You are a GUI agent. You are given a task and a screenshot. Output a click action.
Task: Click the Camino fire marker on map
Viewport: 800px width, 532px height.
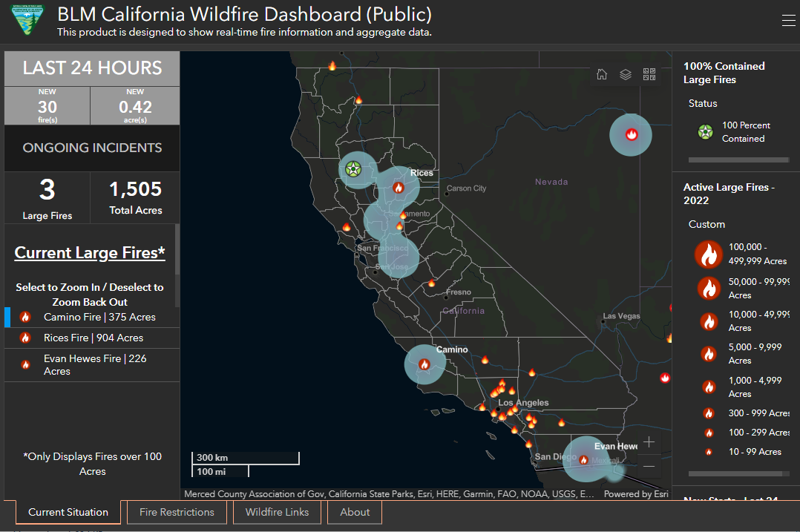[424, 364]
